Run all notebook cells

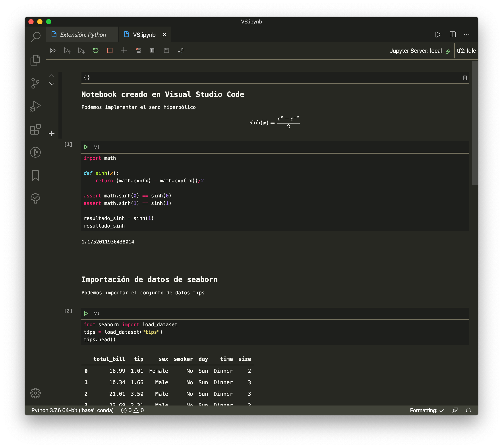click(53, 50)
